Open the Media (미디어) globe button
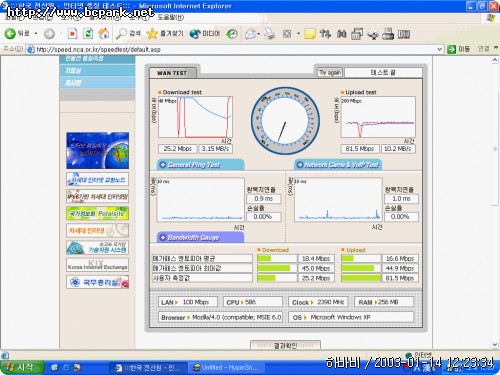500x375 pixels. (205, 34)
